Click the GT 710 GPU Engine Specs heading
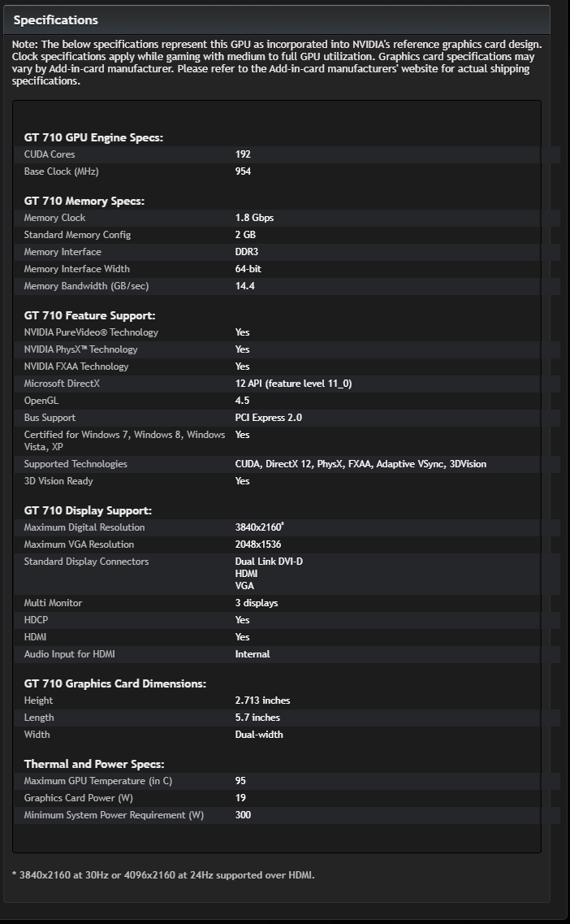Image resolution: width=570 pixels, height=924 pixels. [93, 137]
